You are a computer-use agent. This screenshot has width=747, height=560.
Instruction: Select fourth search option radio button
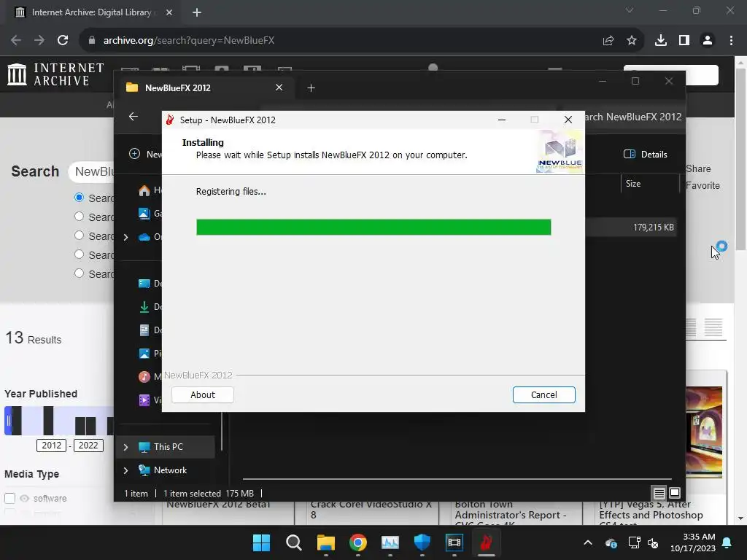coord(79,254)
